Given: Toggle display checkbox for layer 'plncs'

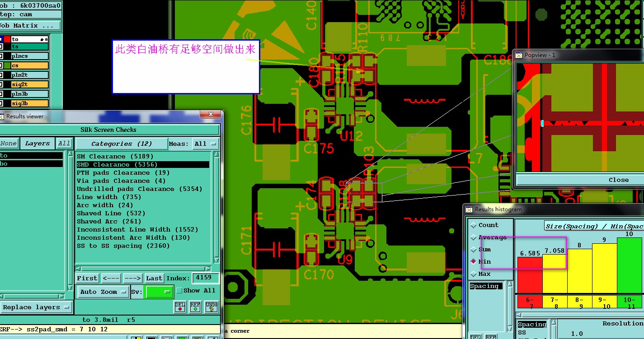Looking at the screenshot, I should click(1, 56).
